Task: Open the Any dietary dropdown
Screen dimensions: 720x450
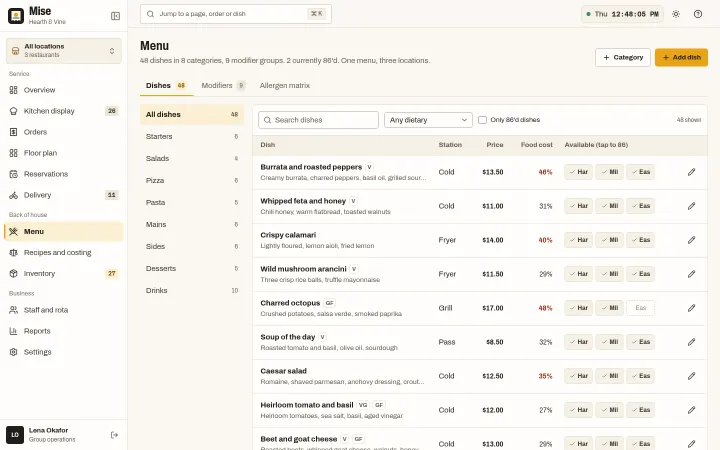Action: coord(428,120)
